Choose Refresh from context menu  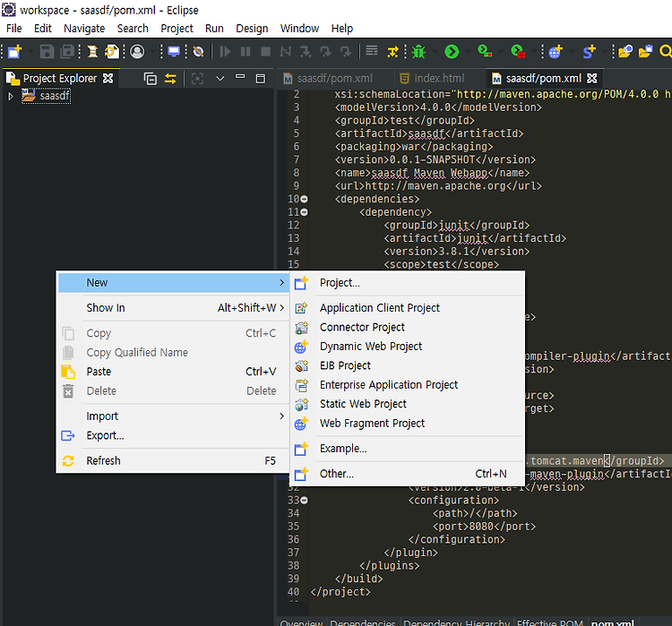click(x=174, y=461)
